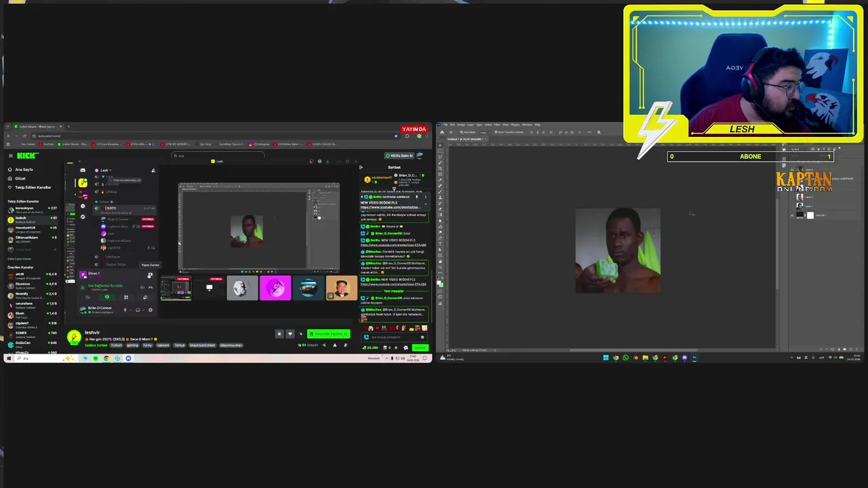The height and width of the screenshot is (488, 868).
Task: Select the Move tool in Photoshop
Action: click(x=440, y=145)
